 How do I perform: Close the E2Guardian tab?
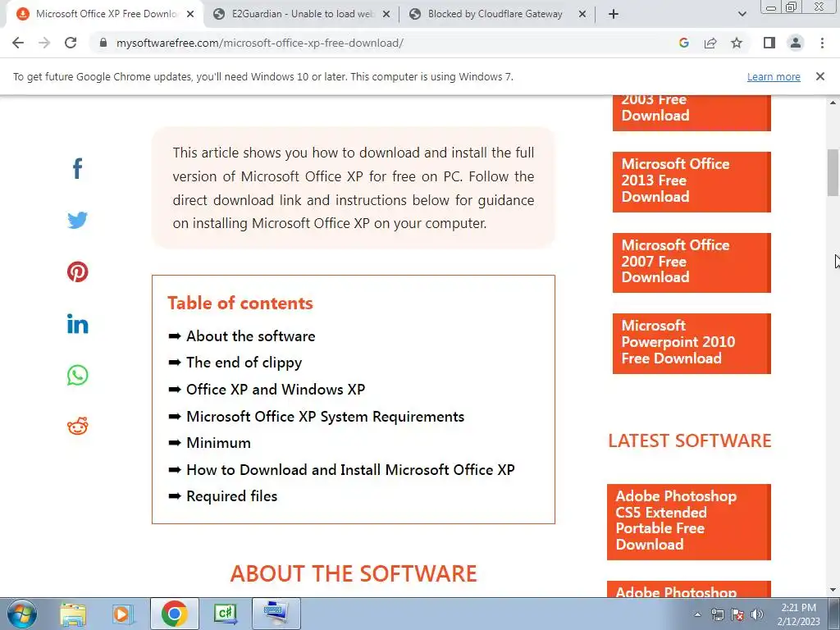point(386,15)
